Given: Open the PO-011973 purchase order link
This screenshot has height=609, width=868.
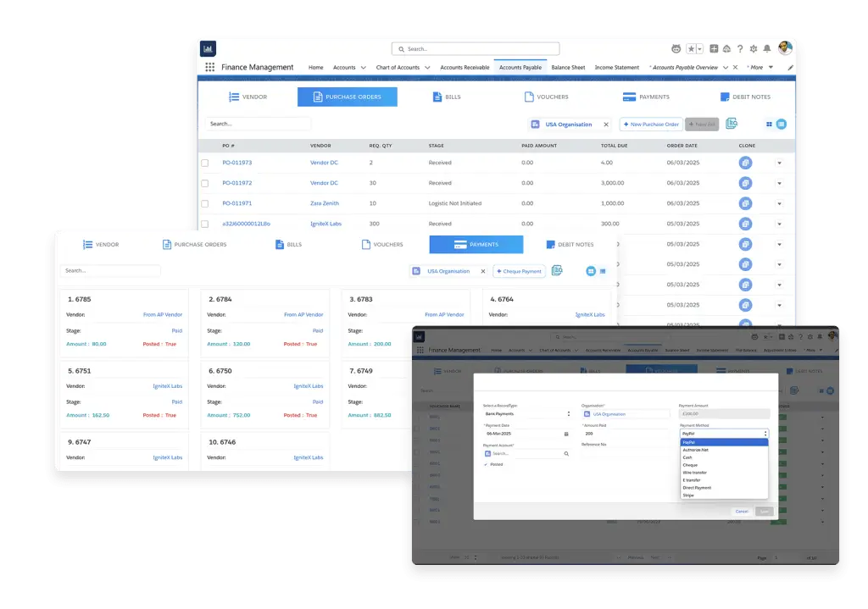Looking at the screenshot, I should (237, 163).
